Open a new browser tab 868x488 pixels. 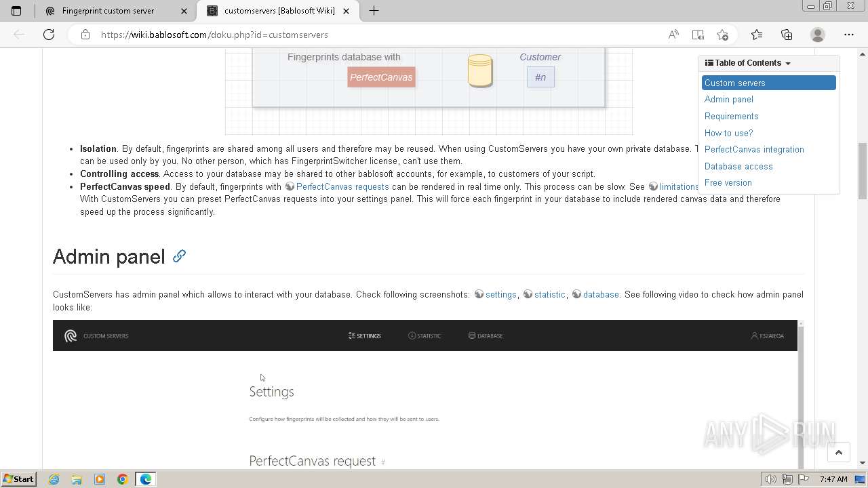pyautogui.click(x=374, y=11)
